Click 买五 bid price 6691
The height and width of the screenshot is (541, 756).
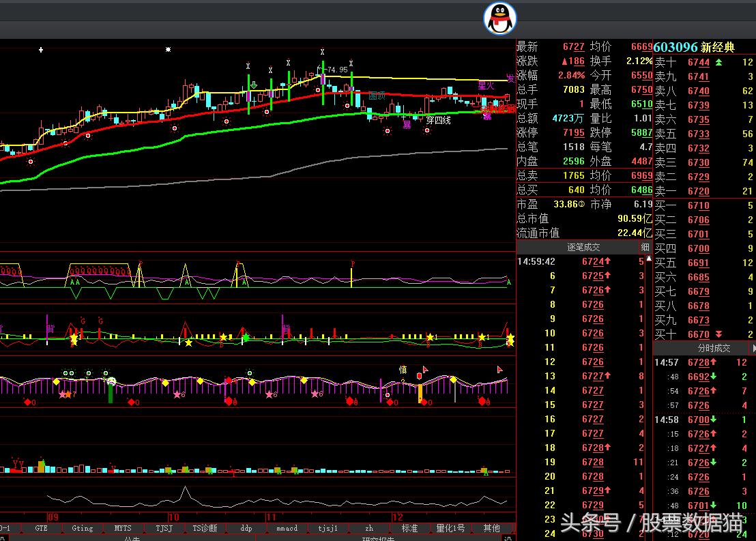click(x=699, y=263)
